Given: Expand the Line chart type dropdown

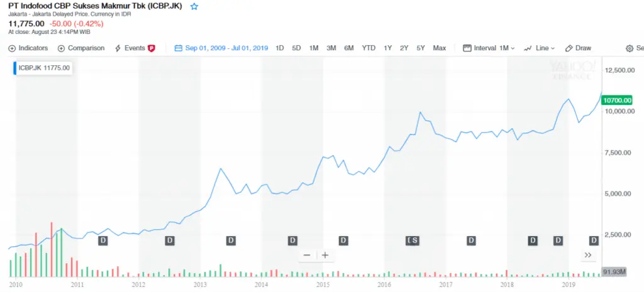Looking at the screenshot, I should click(x=539, y=48).
